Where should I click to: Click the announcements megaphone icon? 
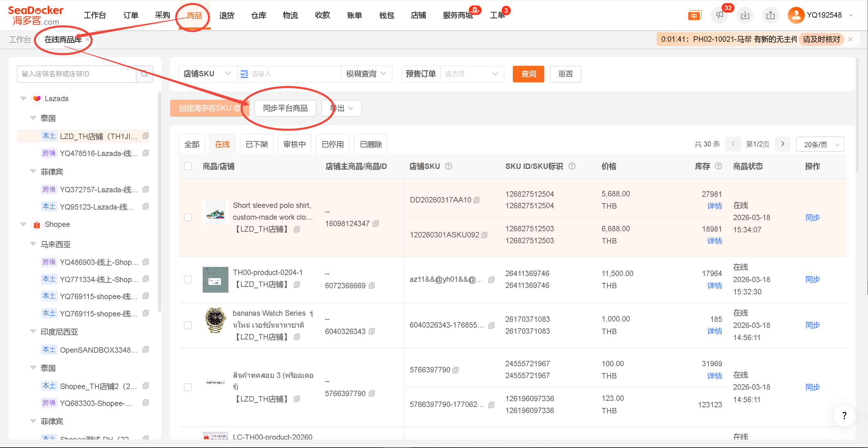pos(719,15)
